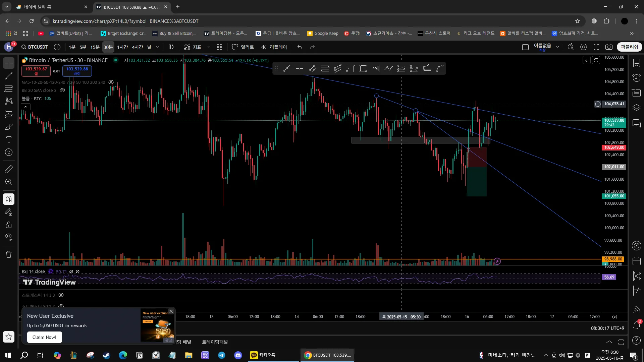Expand the time interval dropdown arrow
This screenshot has width=644, height=362.
[x=158, y=47]
